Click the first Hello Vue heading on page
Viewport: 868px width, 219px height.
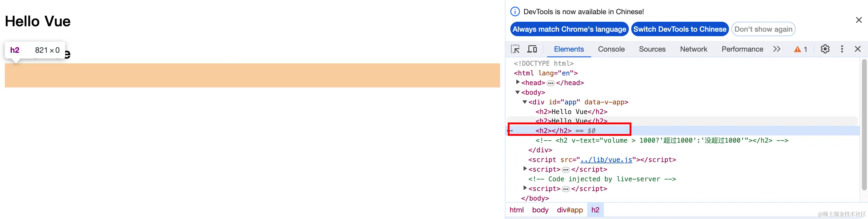coord(38,21)
